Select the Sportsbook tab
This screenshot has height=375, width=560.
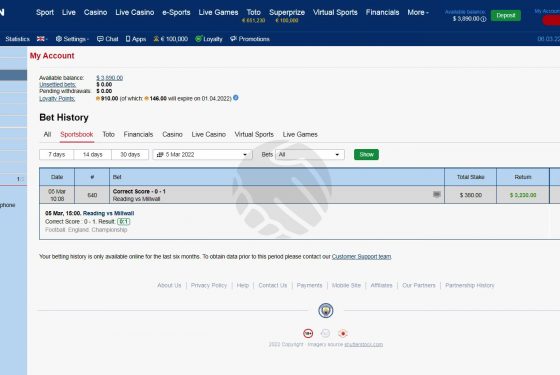tap(77, 135)
